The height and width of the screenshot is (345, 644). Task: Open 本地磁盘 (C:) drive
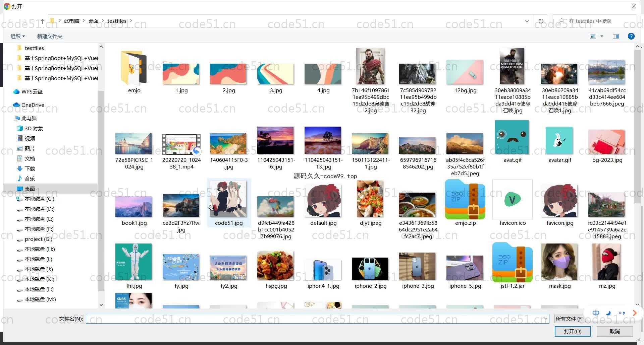point(39,199)
